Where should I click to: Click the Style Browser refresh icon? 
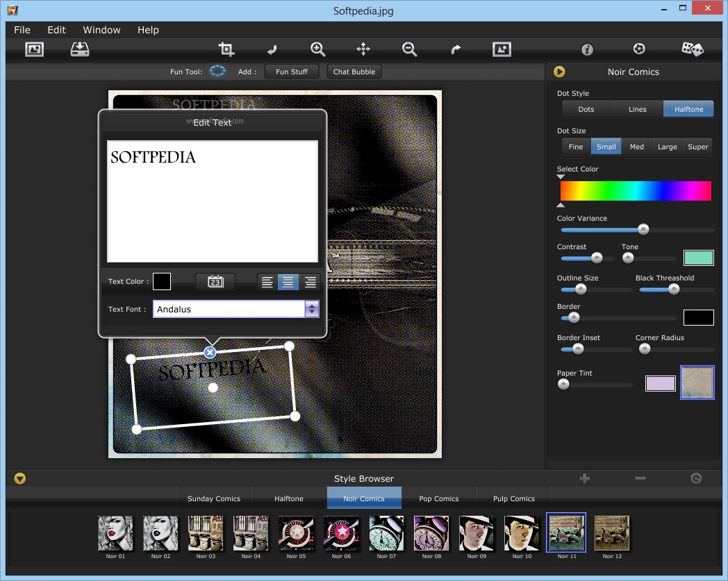[x=696, y=478]
